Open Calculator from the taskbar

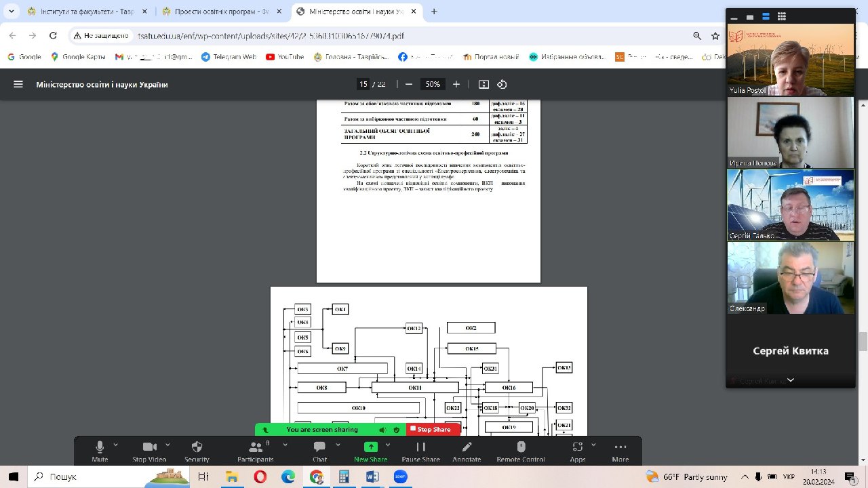[344, 476]
